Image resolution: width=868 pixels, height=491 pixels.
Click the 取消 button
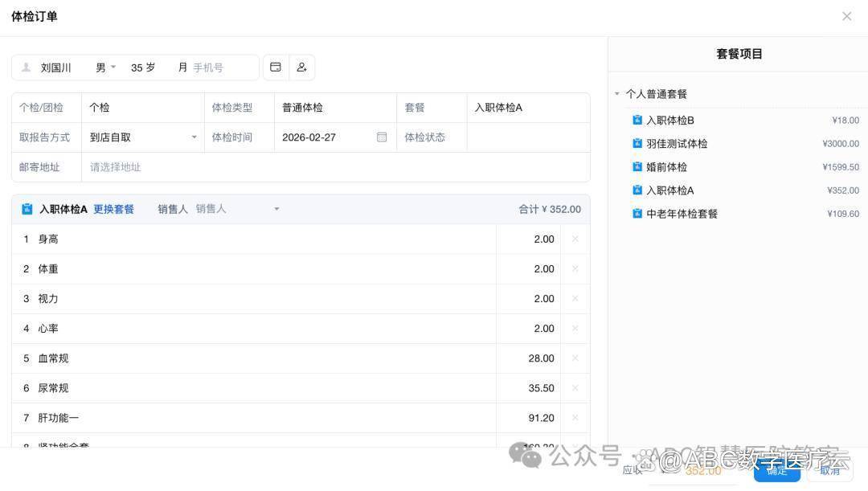click(x=830, y=471)
